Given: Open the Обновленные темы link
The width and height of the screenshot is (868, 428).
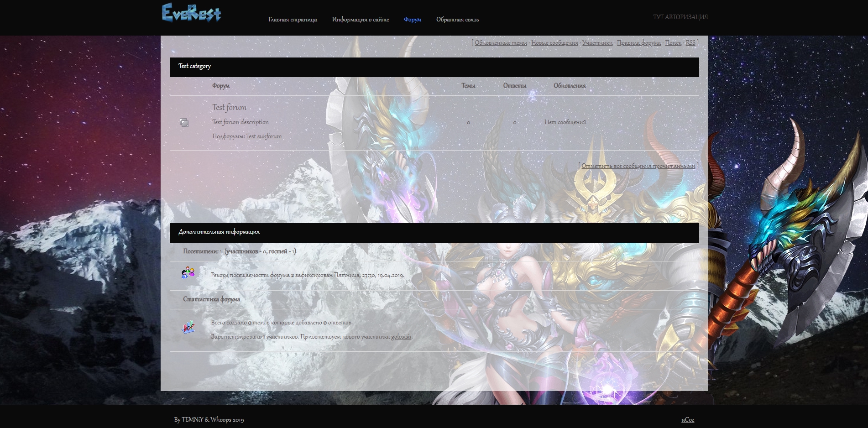Looking at the screenshot, I should coord(501,43).
